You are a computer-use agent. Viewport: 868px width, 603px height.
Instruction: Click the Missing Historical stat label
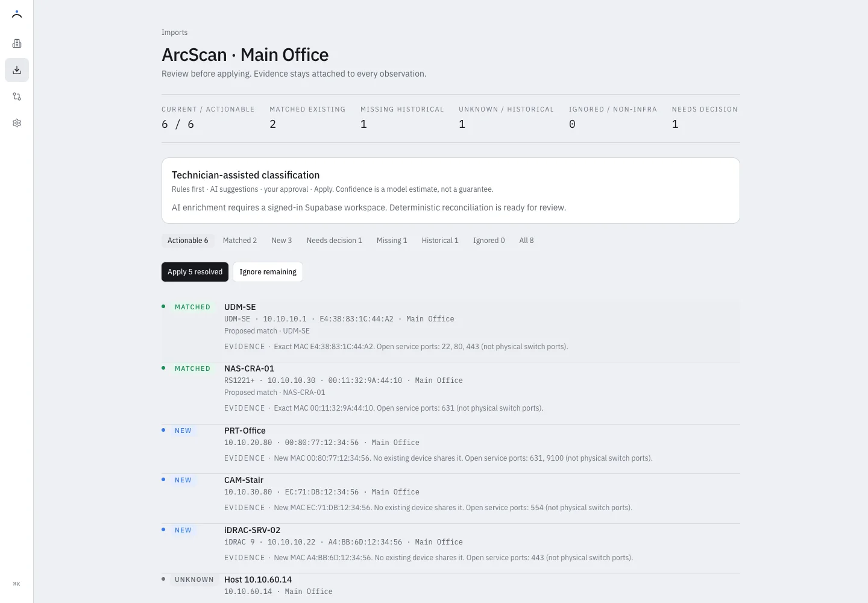tap(402, 109)
